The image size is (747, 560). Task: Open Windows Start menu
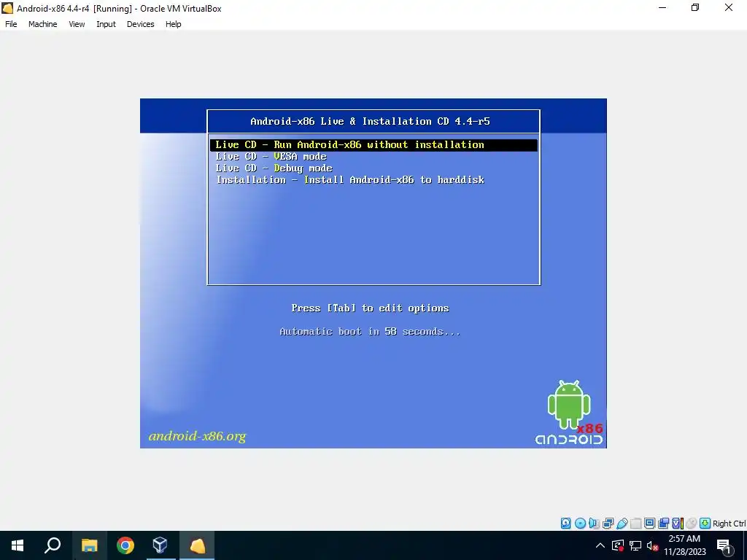click(18, 545)
